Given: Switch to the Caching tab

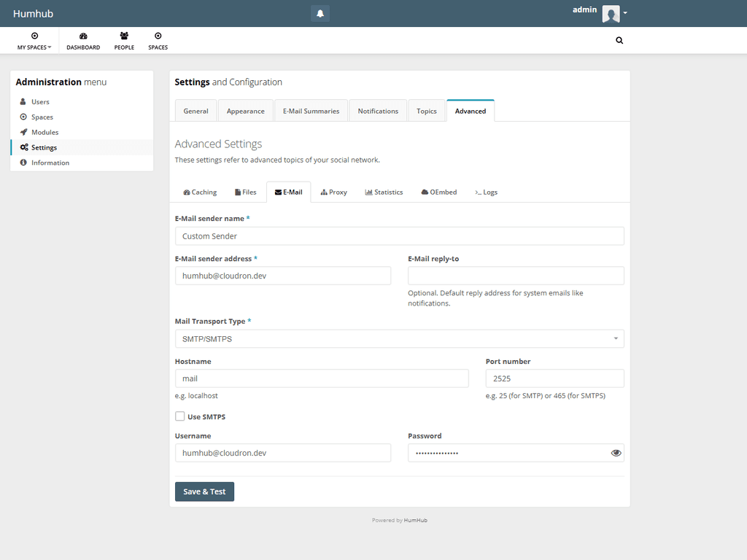Looking at the screenshot, I should point(200,192).
